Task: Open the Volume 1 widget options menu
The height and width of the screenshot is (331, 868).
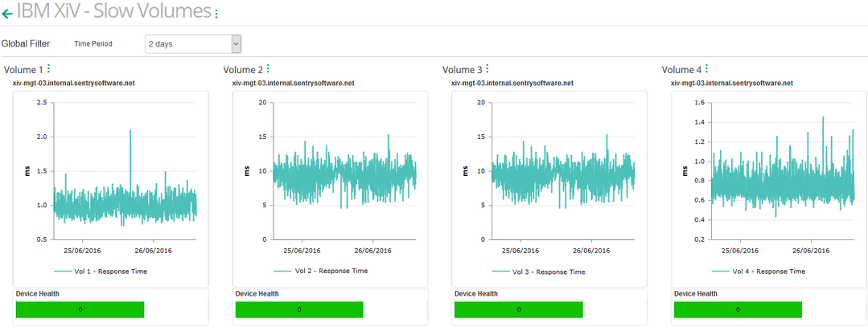Action: pos(49,68)
